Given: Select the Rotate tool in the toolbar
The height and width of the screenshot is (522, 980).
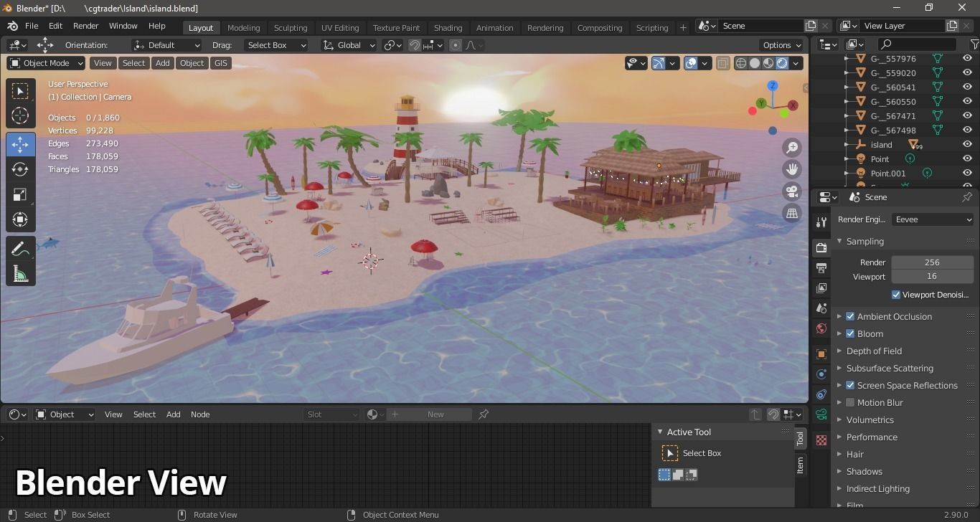Looking at the screenshot, I should (x=20, y=170).
